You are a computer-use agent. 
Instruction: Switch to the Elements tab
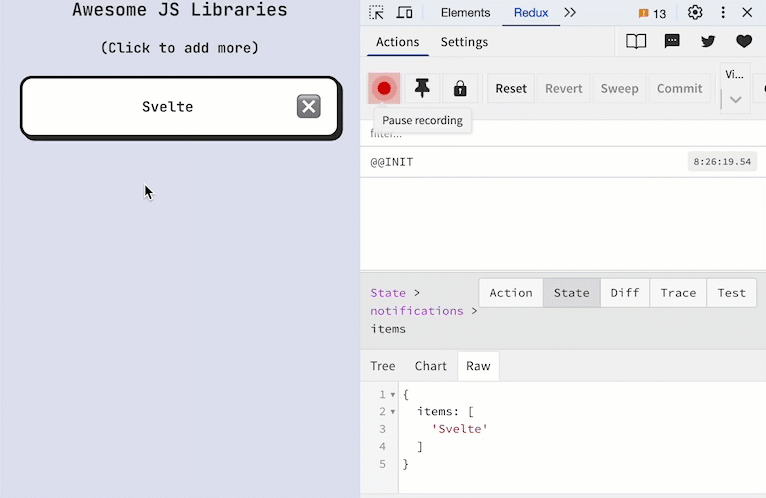pos(465,13)
